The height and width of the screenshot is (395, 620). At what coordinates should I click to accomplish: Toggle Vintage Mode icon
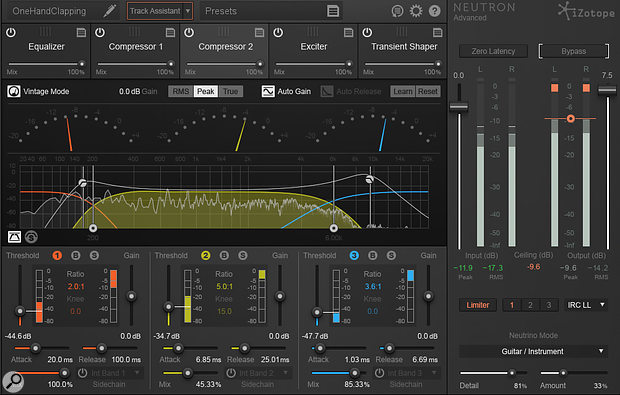14,91
